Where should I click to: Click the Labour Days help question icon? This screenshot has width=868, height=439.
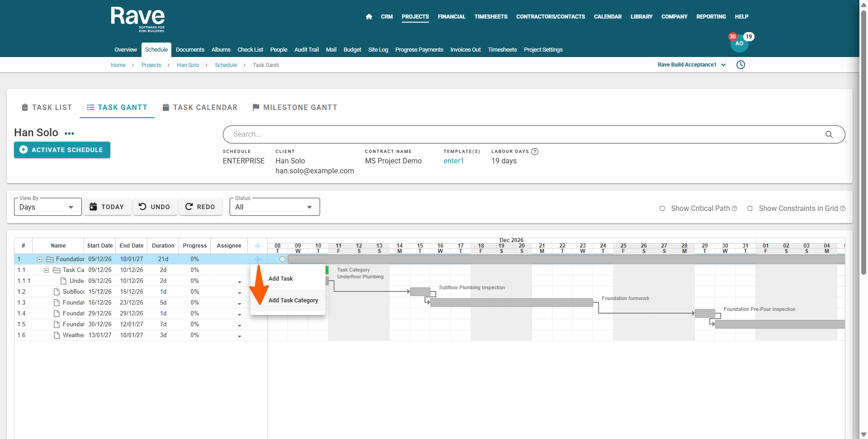pyautogui.click(x=535, y=152)
